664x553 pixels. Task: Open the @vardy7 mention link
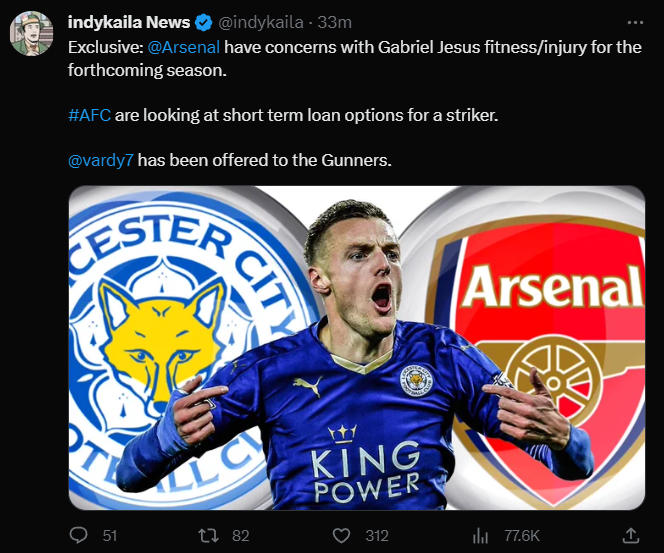point(99,160)
